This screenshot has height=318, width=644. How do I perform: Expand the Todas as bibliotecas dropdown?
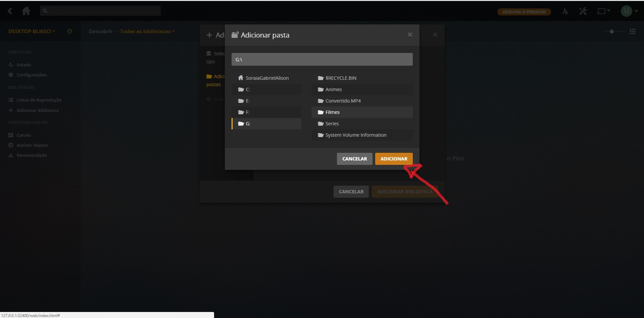147,31
